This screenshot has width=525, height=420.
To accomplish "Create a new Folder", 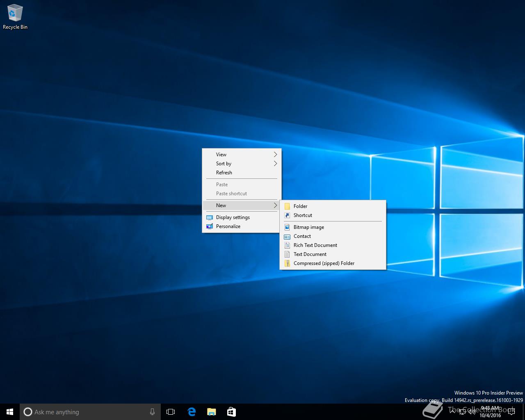I will [333, 206].
